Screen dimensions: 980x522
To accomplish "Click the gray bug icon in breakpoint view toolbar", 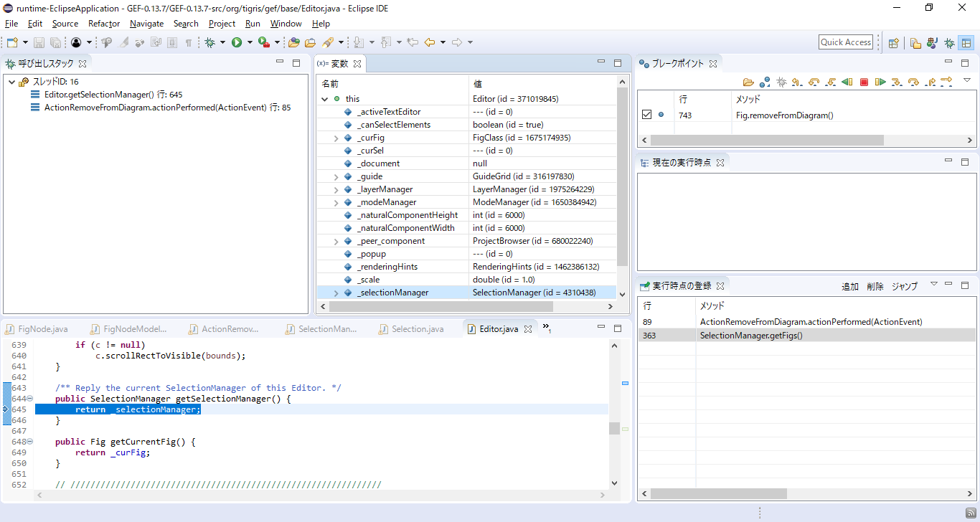I will pyautogui.click(x=781, y=82).
